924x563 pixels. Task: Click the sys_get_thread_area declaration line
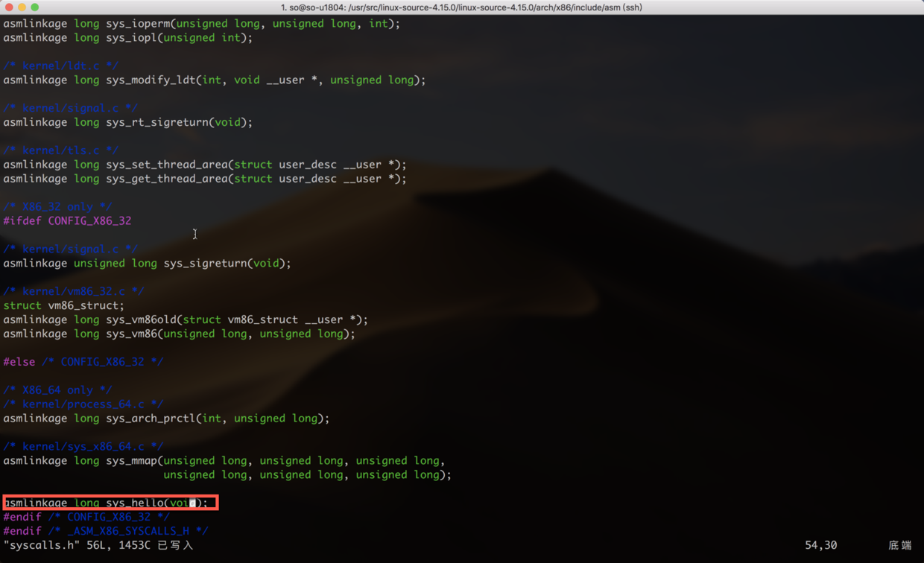click(205, 179)
